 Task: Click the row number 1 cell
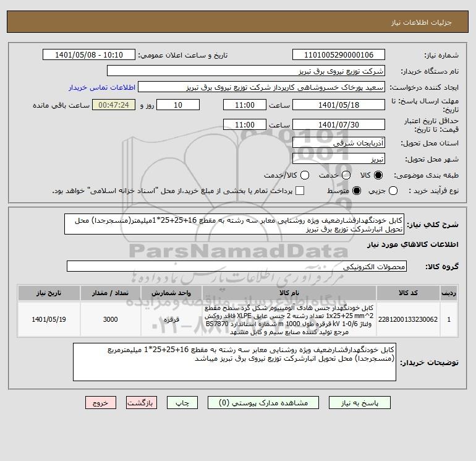click(449, 319)
